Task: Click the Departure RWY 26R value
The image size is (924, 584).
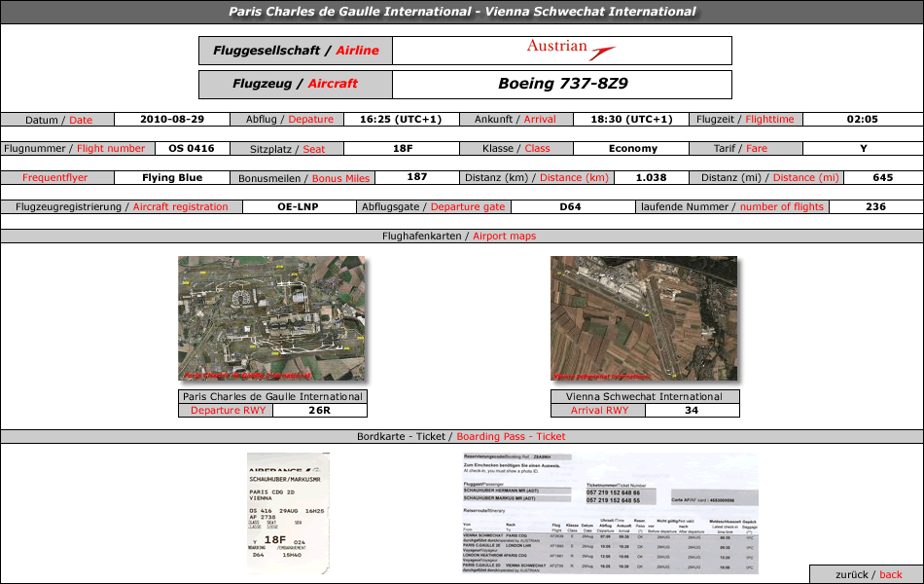Action: click(319, 410)
